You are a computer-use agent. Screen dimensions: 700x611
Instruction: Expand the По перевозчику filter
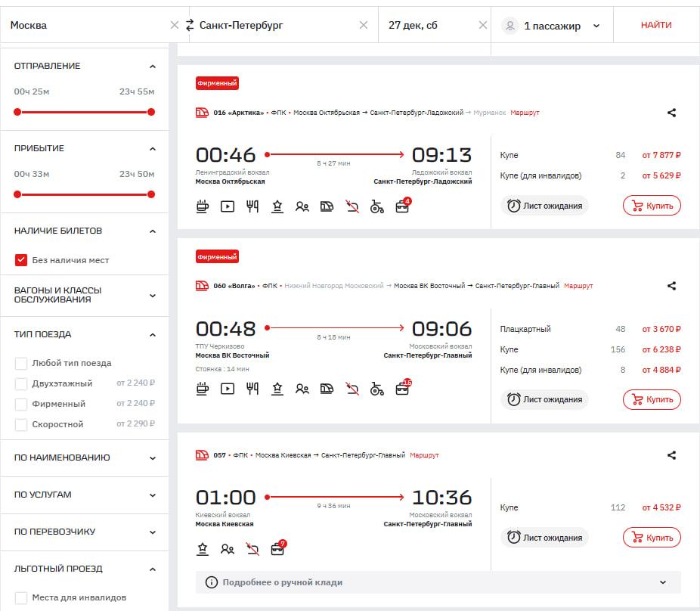pyautogui.click(x=152, y=532)
